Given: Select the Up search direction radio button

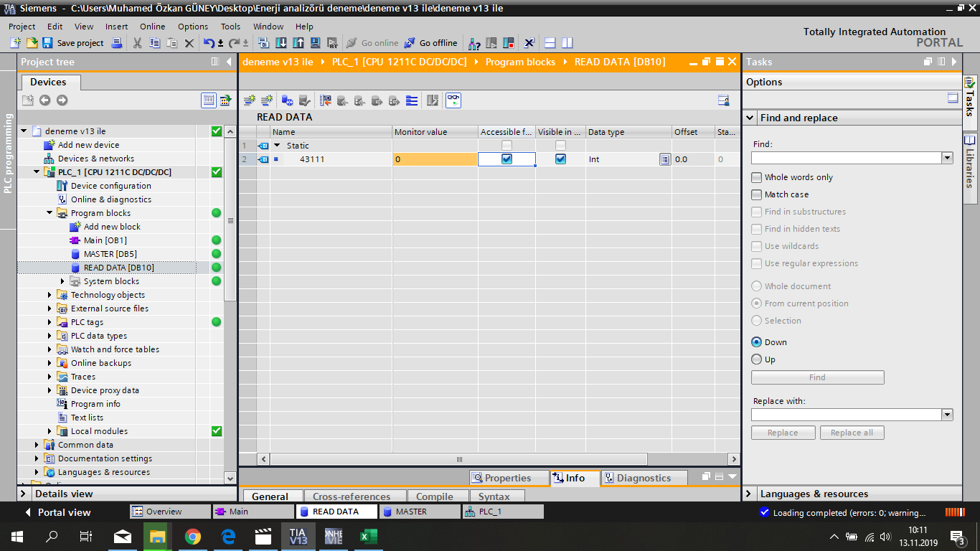Looking at the screenshot, I should 757,359.
